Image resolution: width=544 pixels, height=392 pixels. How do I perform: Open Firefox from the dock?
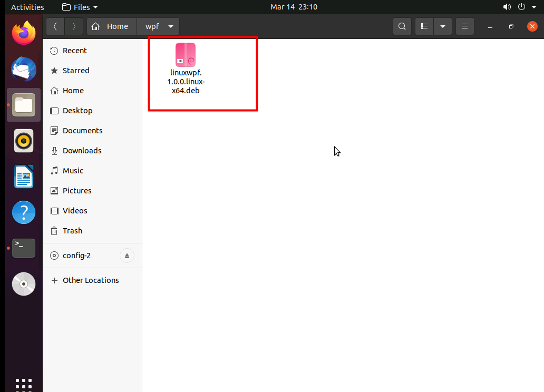[24, 33]
